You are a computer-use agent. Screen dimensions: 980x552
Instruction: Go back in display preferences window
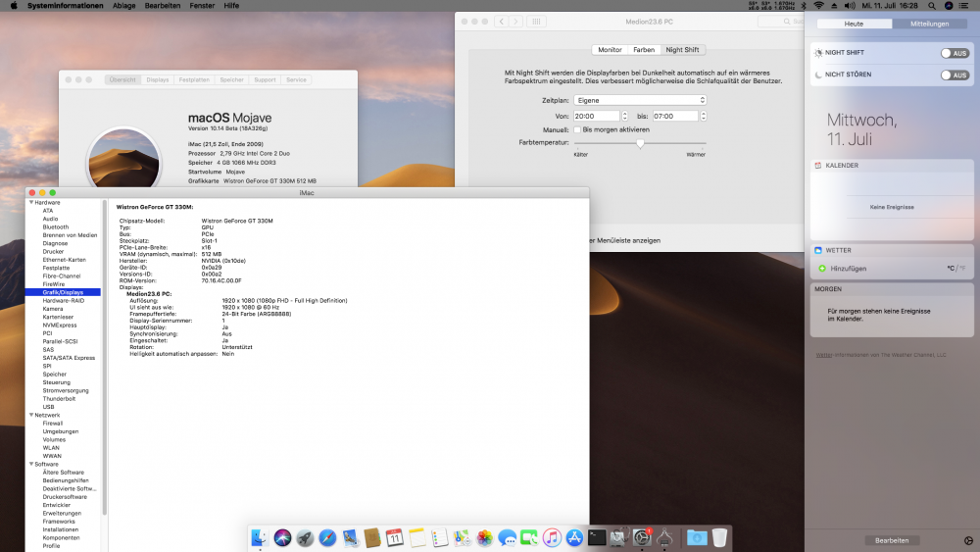(501, 22)
